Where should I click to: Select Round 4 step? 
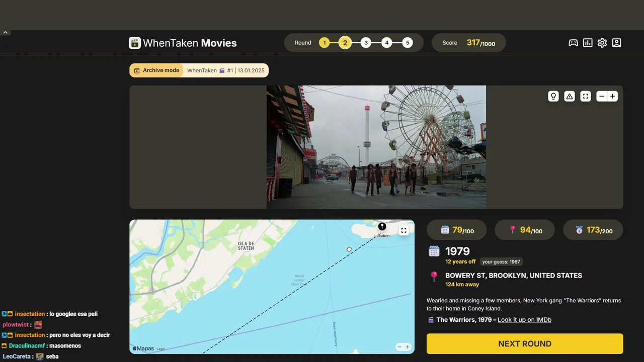pyautogui.click(x=386, y=43)
